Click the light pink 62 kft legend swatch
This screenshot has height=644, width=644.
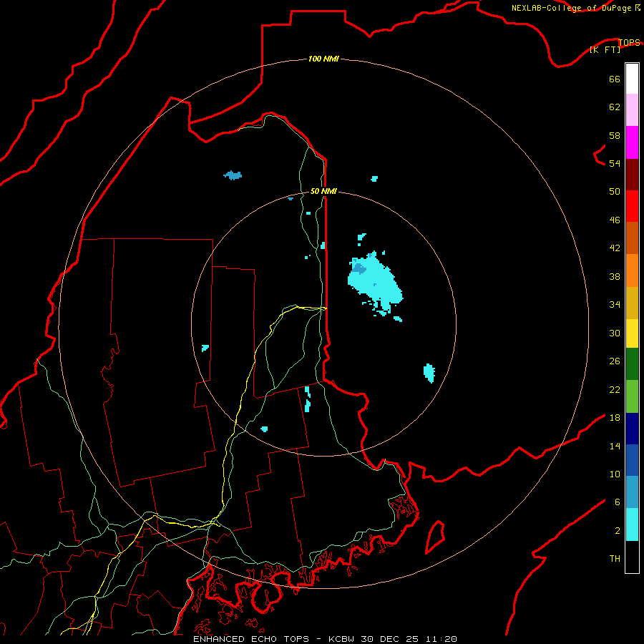coord(632,110)
